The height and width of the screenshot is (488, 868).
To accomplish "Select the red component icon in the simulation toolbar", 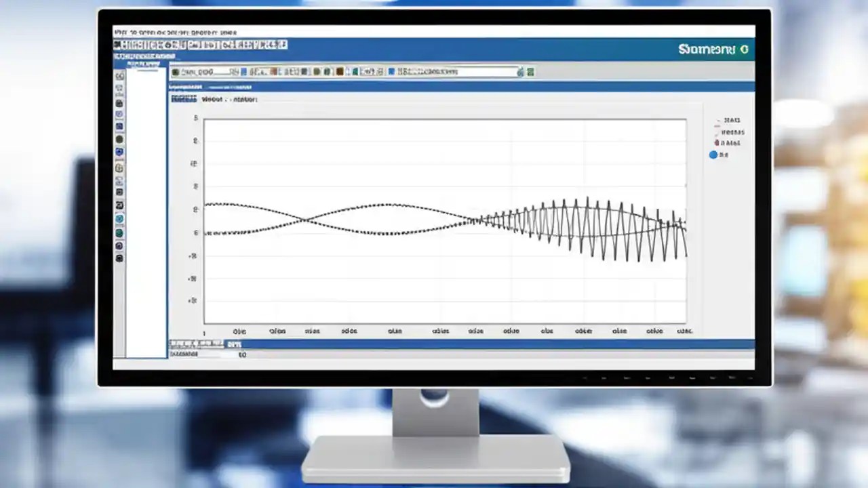I will 273,71.
